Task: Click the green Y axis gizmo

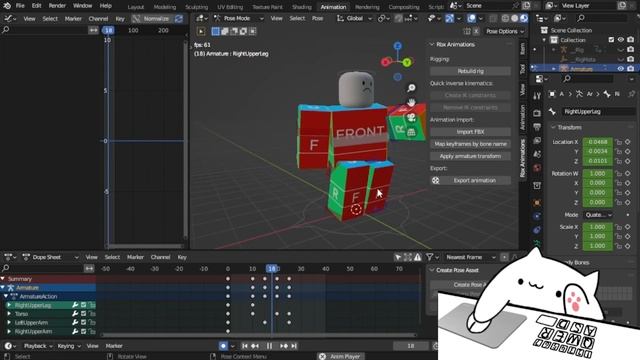Action: tap(407, 62)
